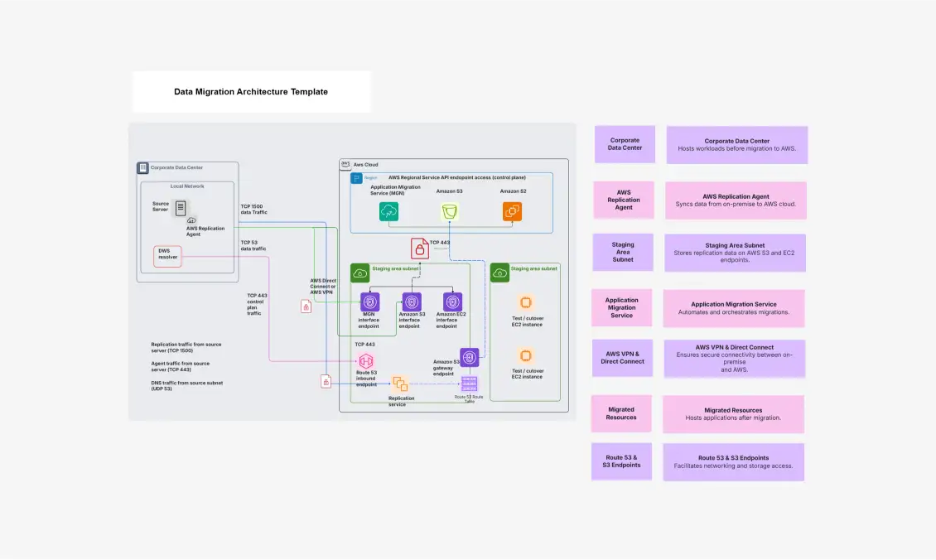Image resolution: width=936 pixels, height=560 pixels.
Task: Select the purple Corporate Data Center label card
Action: [625, 144]
